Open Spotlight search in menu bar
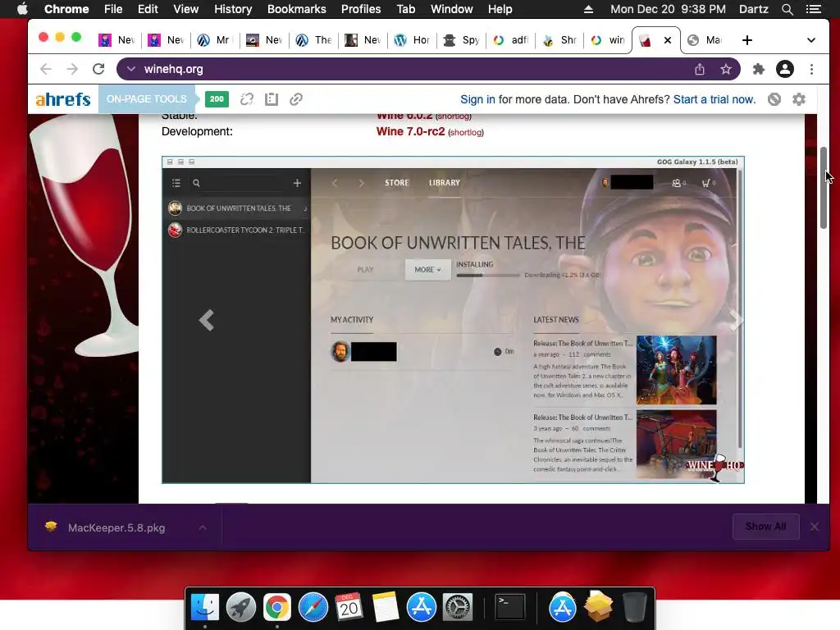840x630 pixels. [x=787, y=9]
